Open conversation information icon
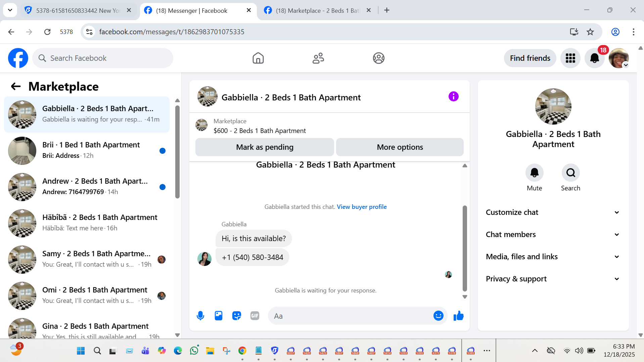This screenshot has height=362, width=644. 453,97
